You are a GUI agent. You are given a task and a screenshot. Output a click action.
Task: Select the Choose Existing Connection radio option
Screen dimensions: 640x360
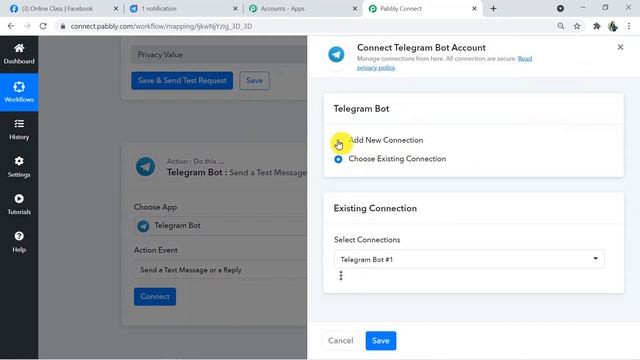[338, 159]
